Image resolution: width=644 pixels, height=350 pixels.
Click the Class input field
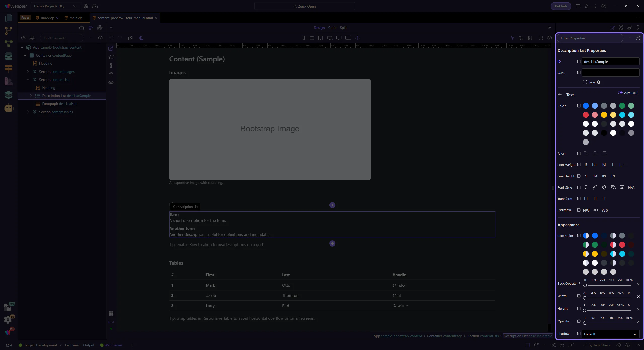[610, 73]
